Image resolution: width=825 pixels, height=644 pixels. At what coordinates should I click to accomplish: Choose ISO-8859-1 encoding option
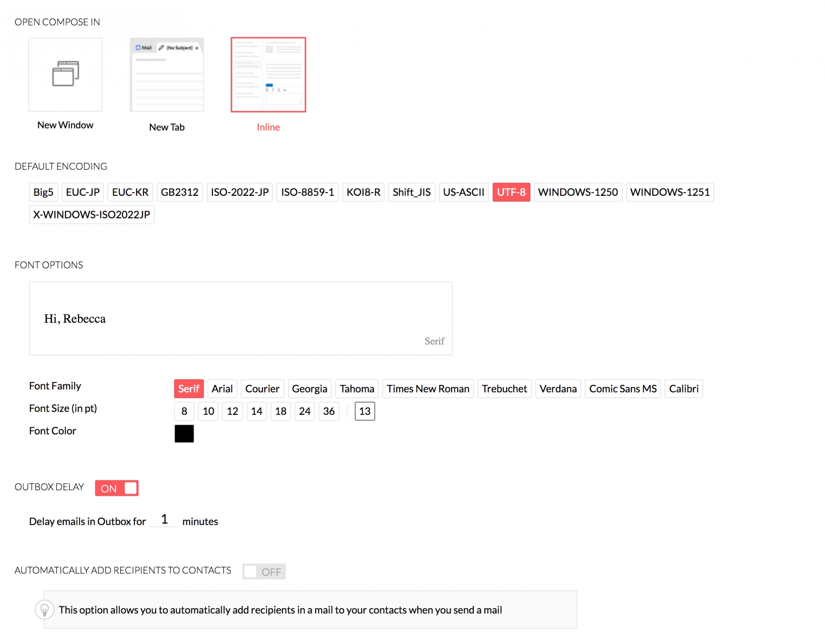307,192
